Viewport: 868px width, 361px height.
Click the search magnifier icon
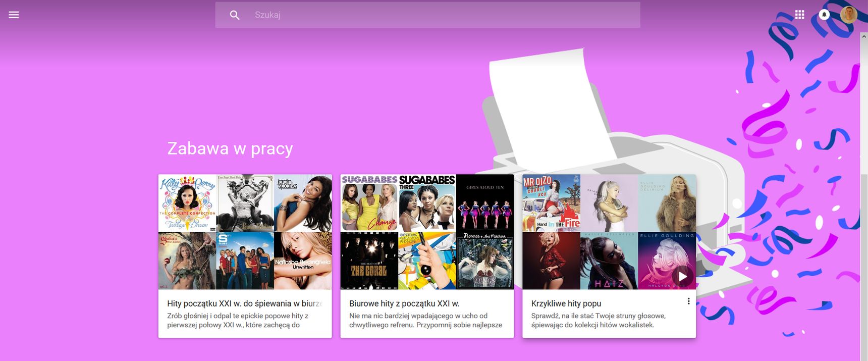click(x=235, y=15)
